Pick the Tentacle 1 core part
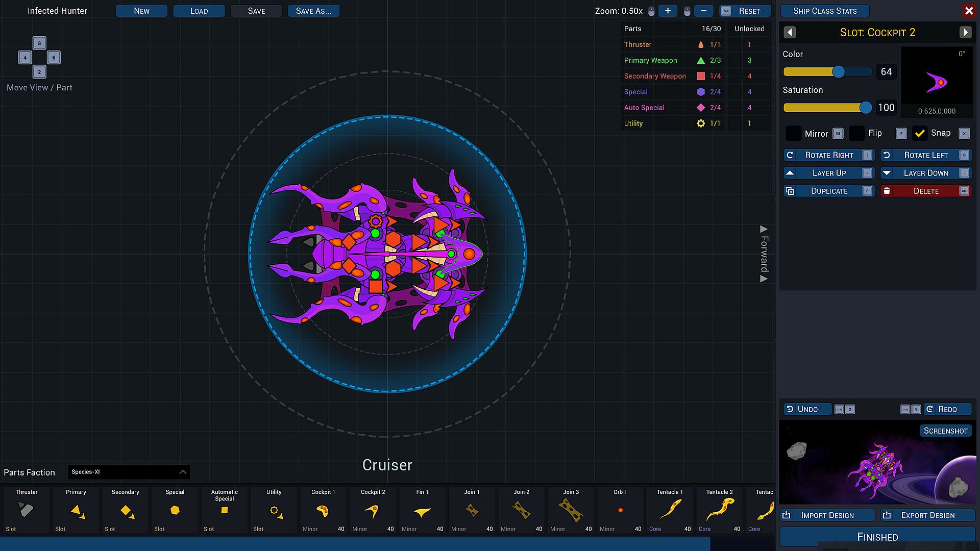This screenshot has width=980, height=551. pos(670,510)
